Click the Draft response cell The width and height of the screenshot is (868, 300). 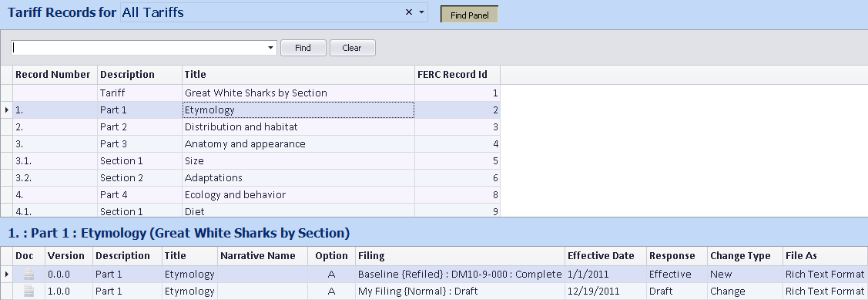click(677, 291)
